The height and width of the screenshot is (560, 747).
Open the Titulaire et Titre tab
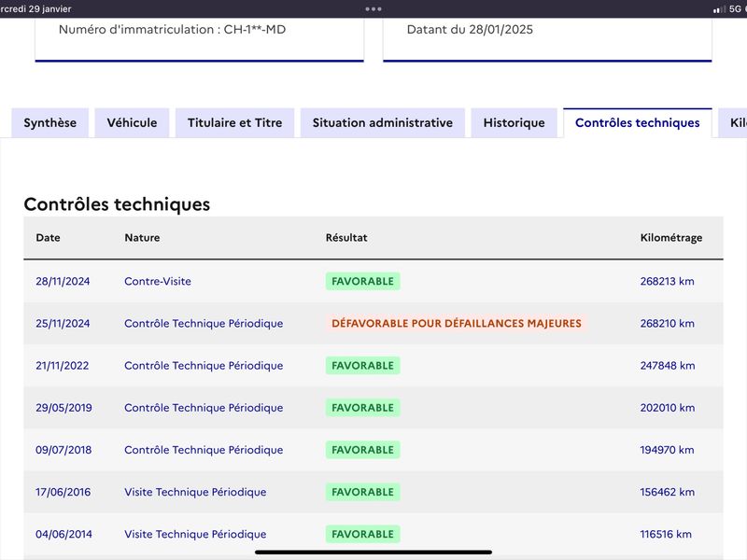(235, 123)
